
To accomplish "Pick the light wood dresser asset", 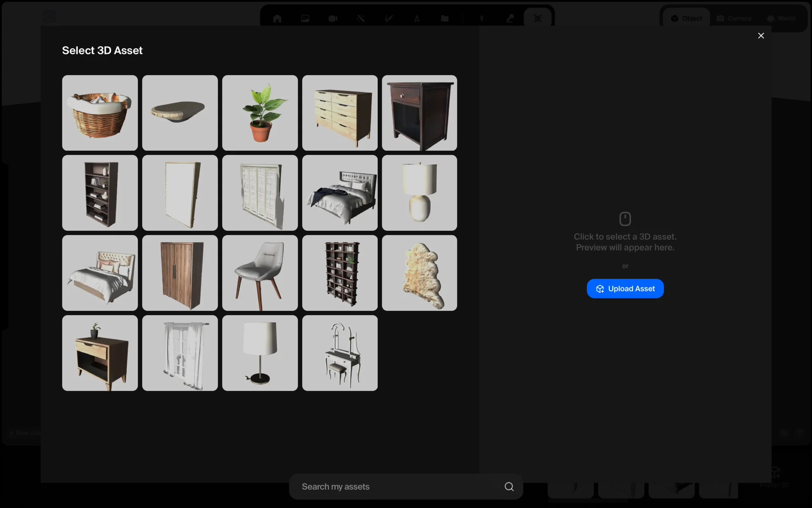I will click(340, 113).
